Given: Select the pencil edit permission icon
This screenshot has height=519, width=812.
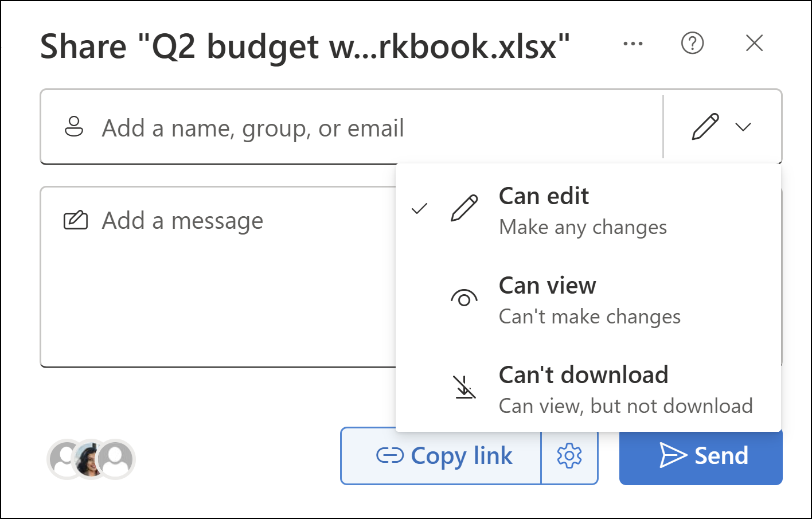Looking at the screenshot, I should tap(704, 127).
